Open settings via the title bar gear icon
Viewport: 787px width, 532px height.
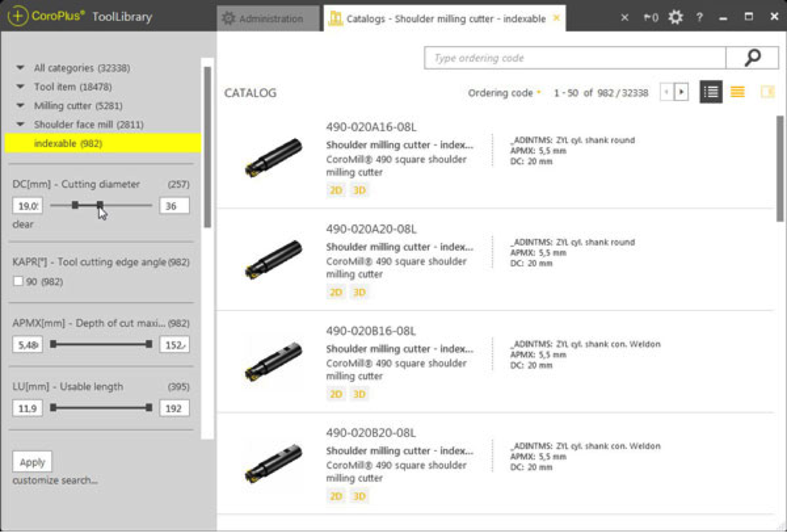(x=676, y=17)
